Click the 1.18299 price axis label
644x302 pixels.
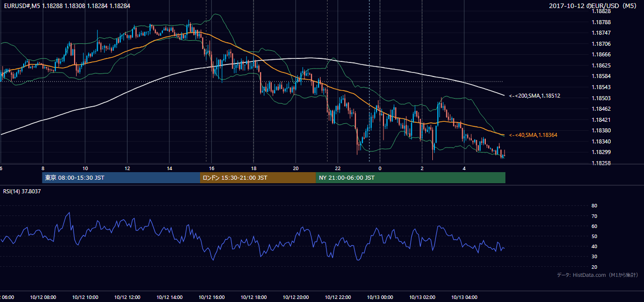click(602, 152)
